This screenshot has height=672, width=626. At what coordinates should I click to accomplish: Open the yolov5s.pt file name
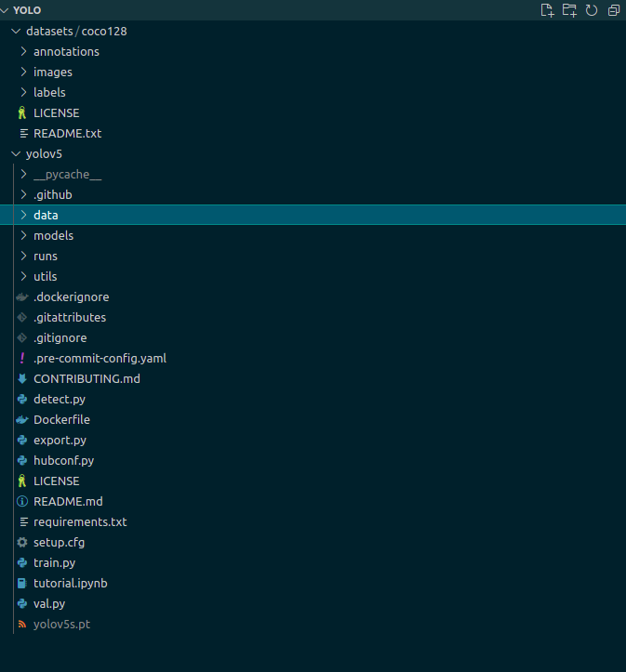[61, 624]
